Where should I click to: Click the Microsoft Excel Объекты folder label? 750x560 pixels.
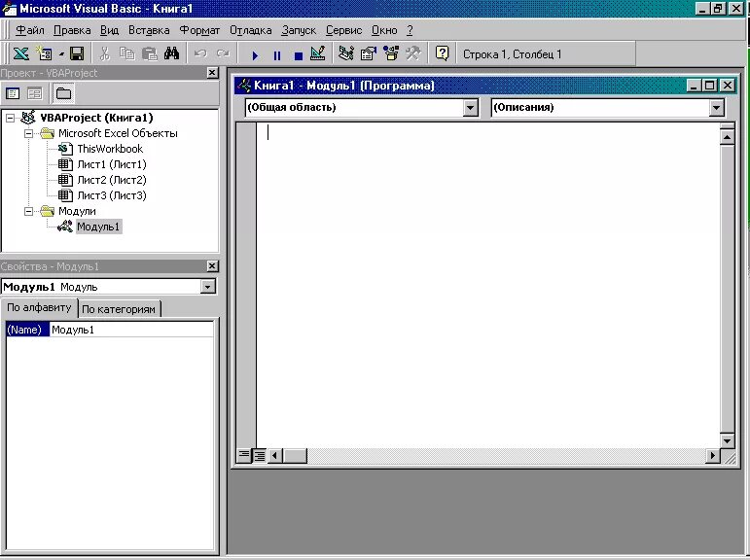[x=118, y=133]
